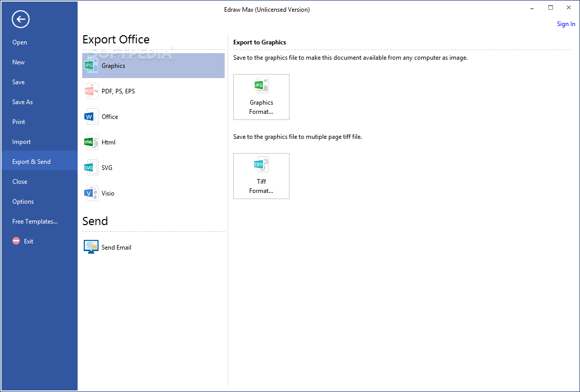This screenshot has height=392, width=580.
Task: Choose Save in the sidebar
Action: click(18, 82)
